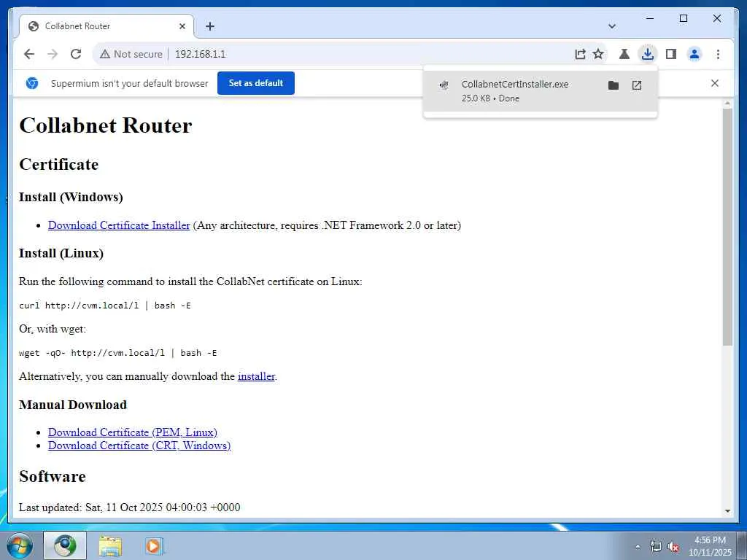The height and width of the screenshot is (560, 747).
Task: Click the Last updated timestamp text
Action: click(130, 507)
